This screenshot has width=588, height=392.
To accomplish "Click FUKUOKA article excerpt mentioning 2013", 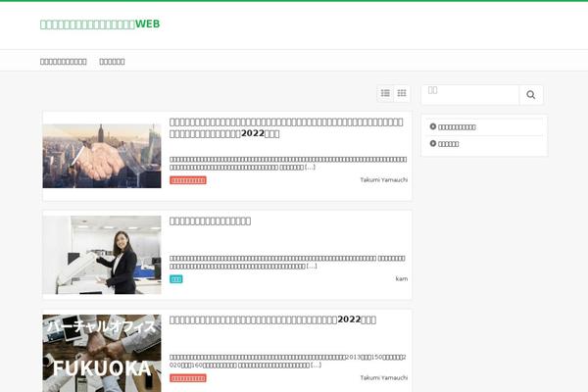I will (x=287, y=361).
